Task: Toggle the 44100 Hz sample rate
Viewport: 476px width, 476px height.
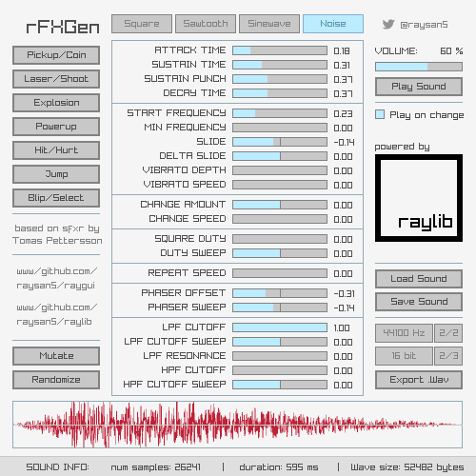Action: pos(404,333)
